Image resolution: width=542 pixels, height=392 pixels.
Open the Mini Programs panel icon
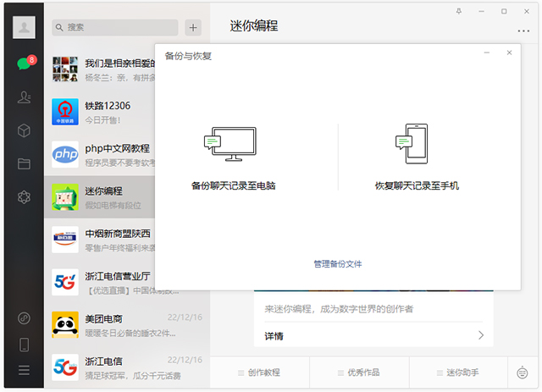point(24,318)
